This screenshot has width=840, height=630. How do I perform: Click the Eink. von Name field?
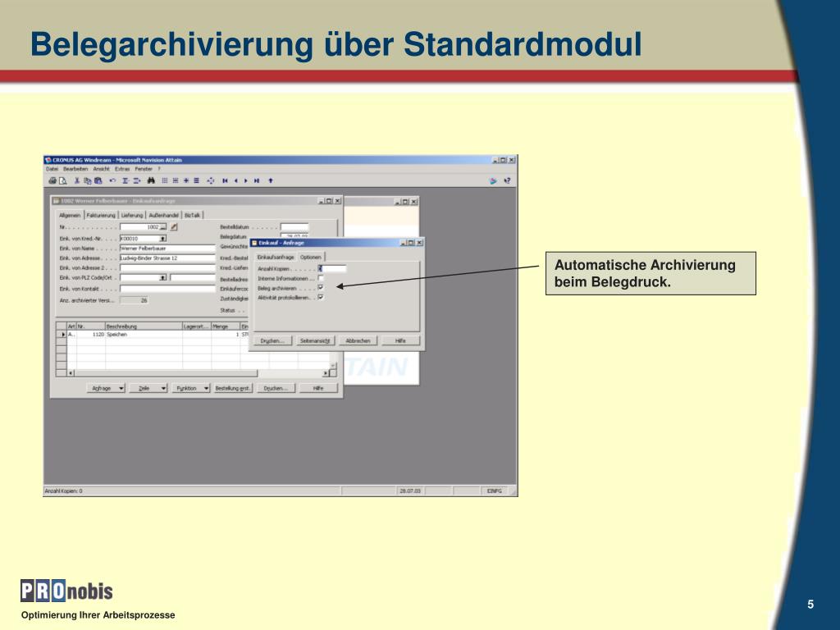click(167, 249)
